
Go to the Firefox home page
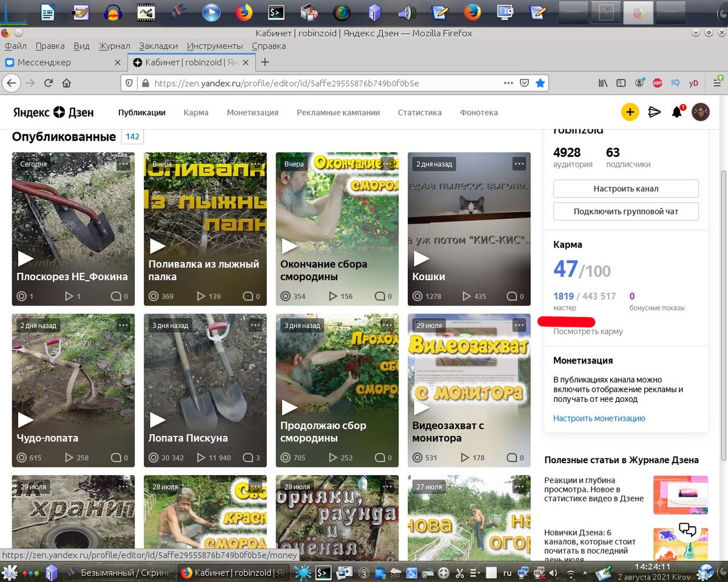[x=67, y=83]
